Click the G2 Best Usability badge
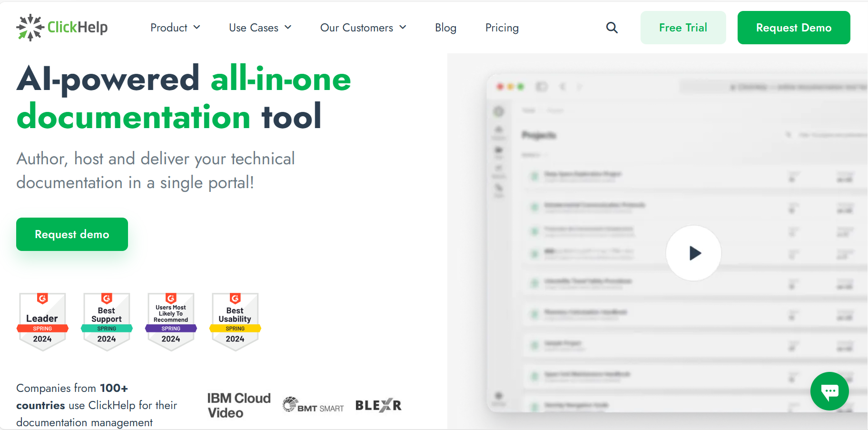The image size is (868, 430). (235, 322)
